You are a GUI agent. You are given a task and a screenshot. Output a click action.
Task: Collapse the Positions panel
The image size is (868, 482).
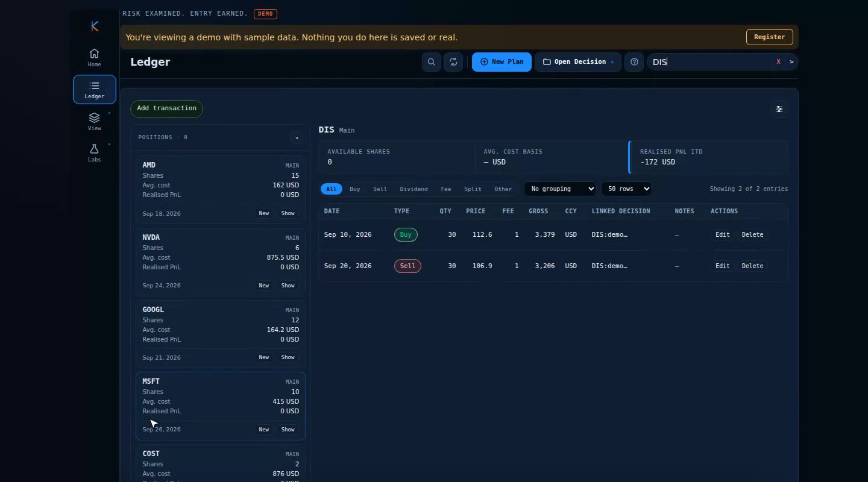pyautogui.click(x=297, y=137)
